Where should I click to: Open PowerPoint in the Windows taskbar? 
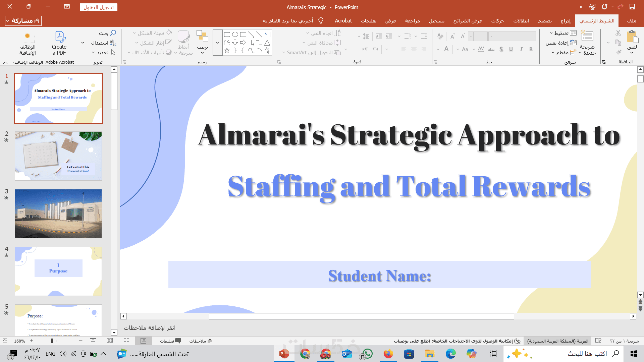pos(284,354)
